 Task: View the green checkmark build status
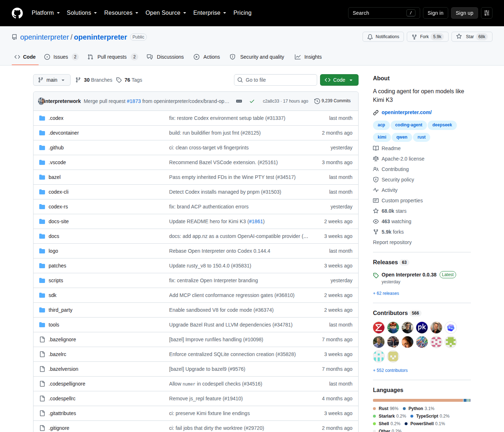[x=252, y=101]
